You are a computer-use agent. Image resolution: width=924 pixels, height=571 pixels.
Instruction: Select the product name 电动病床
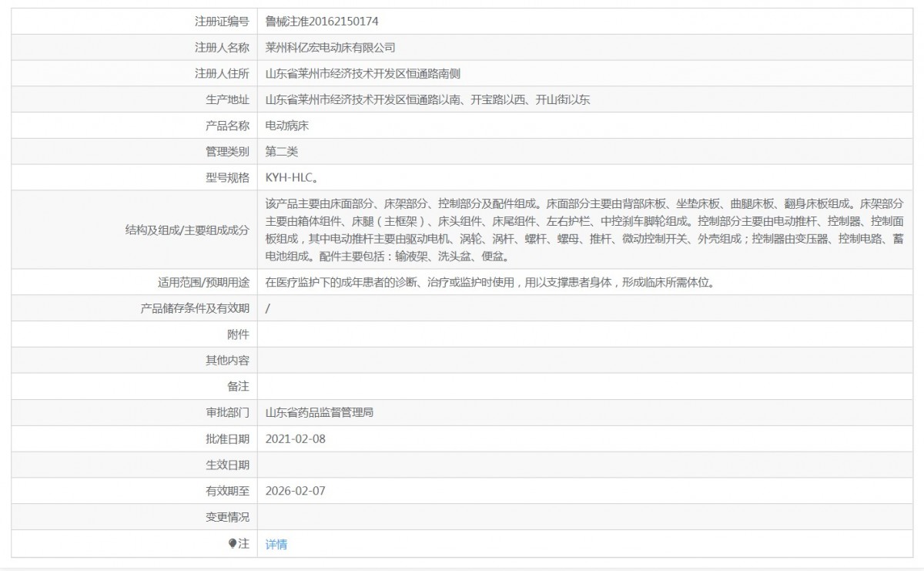(286, 126)
